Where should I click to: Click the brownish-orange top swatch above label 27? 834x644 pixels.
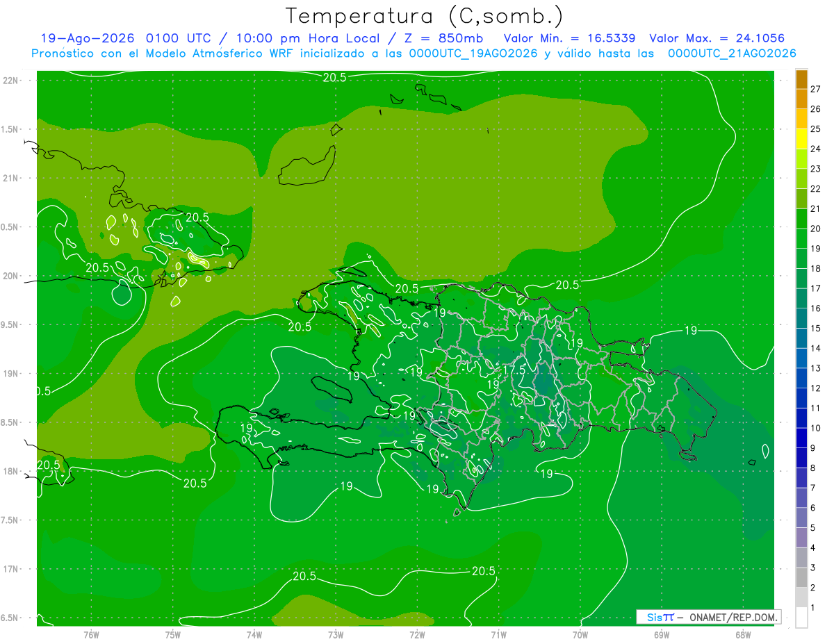pos(801,79)
